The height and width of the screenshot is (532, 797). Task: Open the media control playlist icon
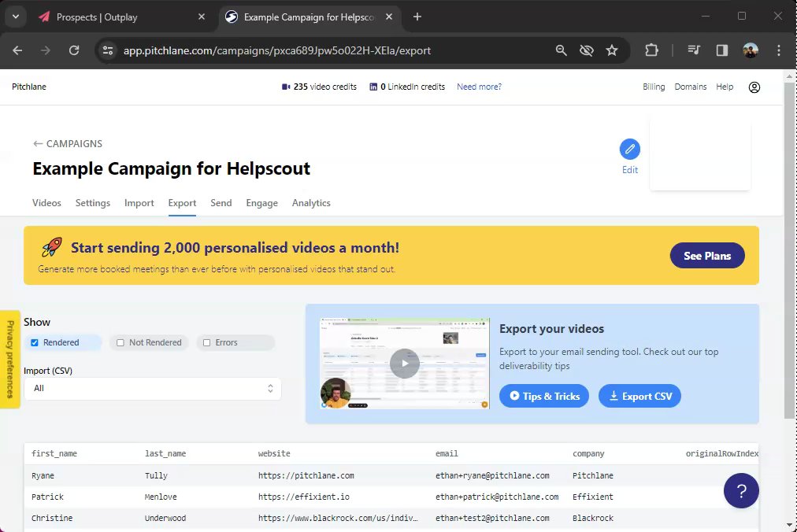click(x=694, y=50)
